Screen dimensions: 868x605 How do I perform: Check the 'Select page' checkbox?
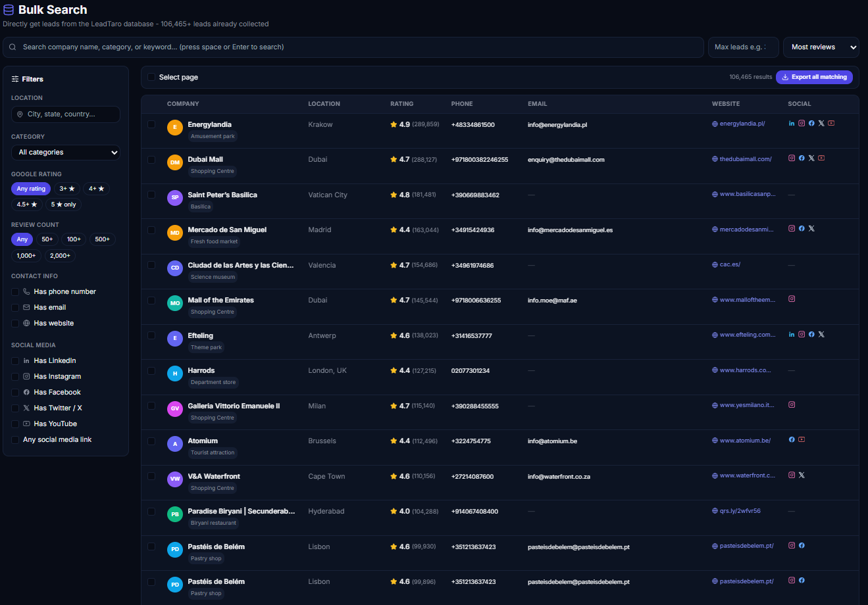click(151, 77)
